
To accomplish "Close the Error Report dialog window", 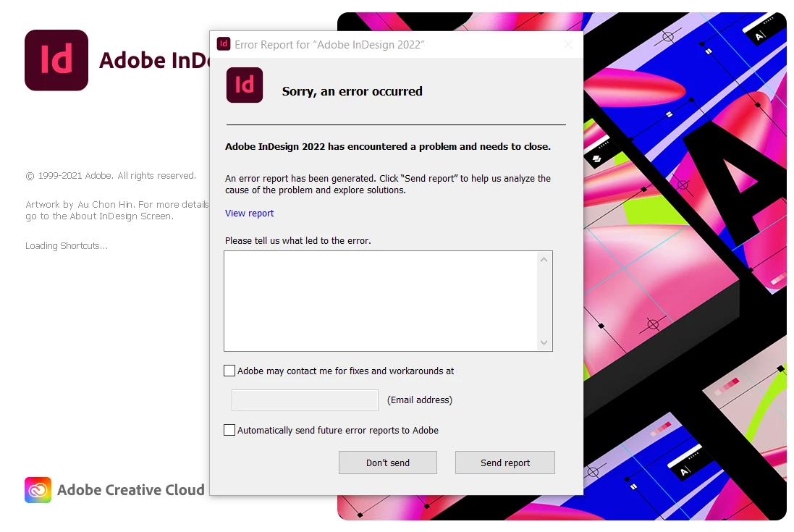I will click(x=568, y=45).
